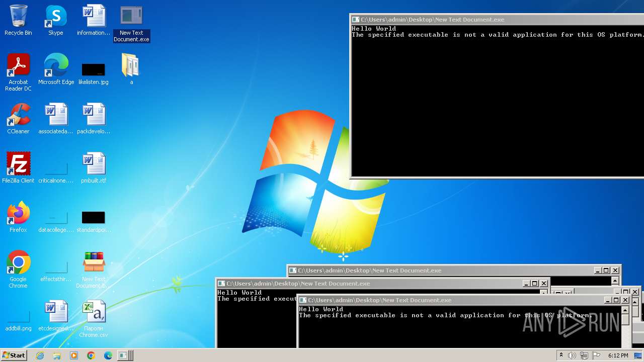Open the Start menu

[14, 355]
